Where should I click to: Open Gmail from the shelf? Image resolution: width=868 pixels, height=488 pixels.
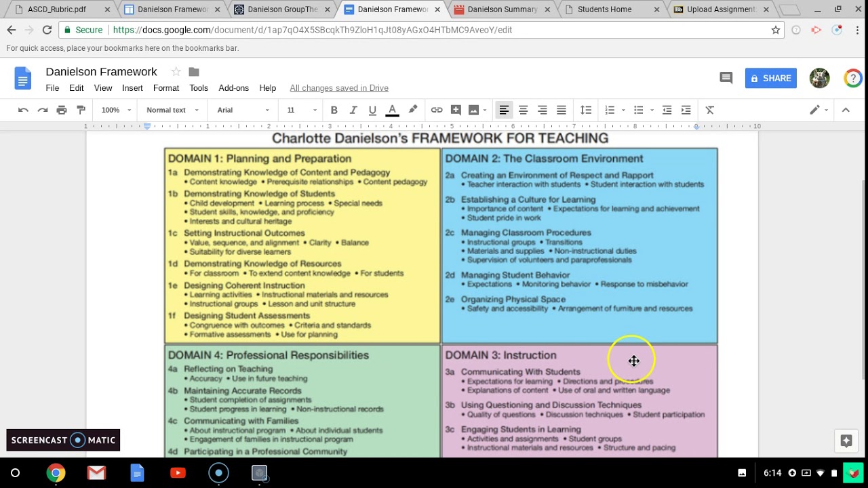96,473
